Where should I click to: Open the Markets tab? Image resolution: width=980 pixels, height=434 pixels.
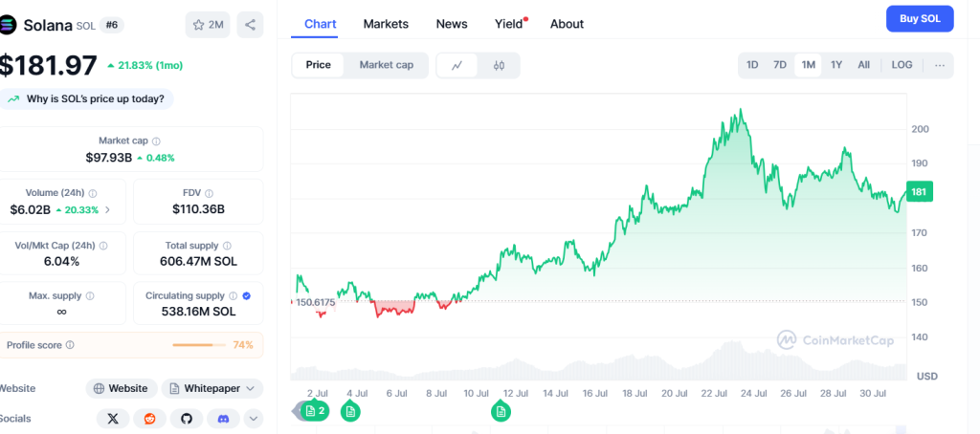point(386,24)
